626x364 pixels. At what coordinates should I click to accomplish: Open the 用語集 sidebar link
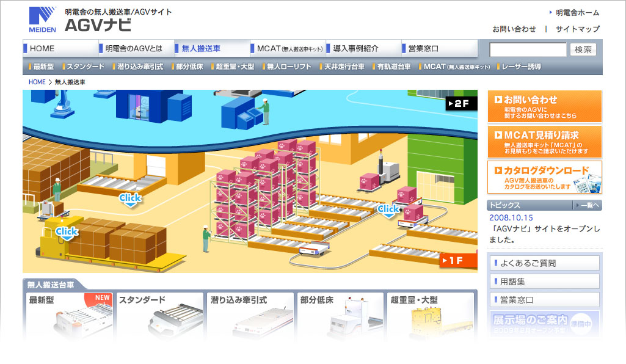click(545, 282)
